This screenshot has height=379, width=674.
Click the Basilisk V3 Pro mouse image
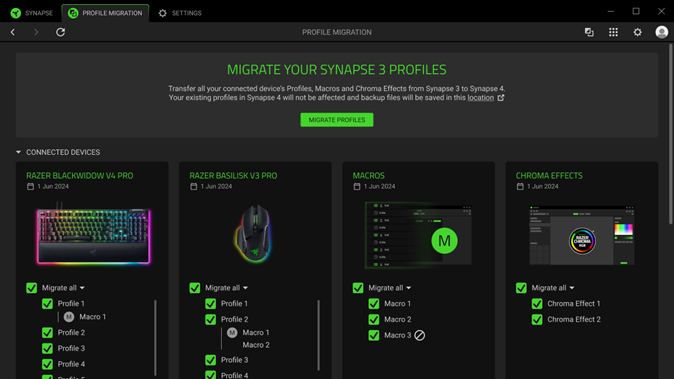click(254, 234)
